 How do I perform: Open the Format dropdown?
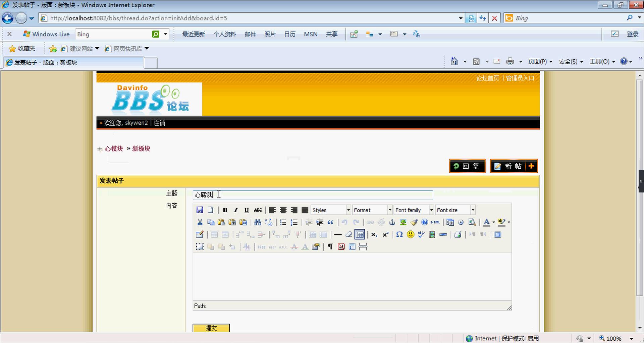(372, 210)
